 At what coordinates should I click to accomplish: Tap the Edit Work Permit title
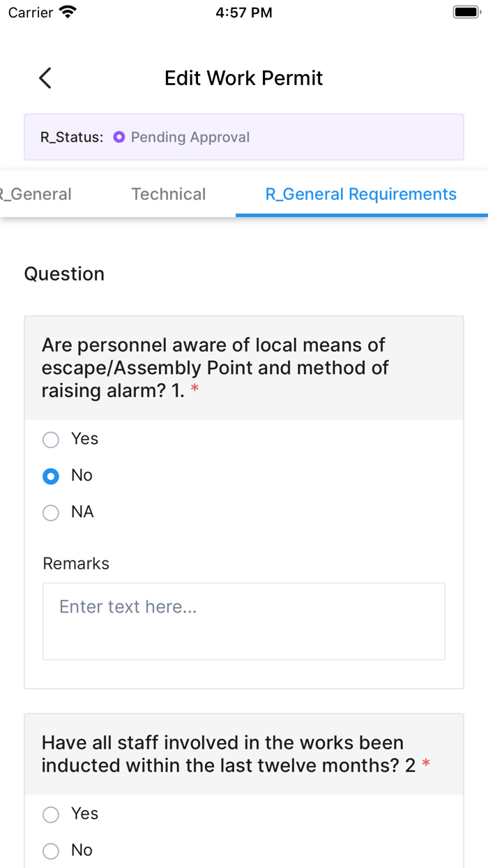tap(243, 77)
